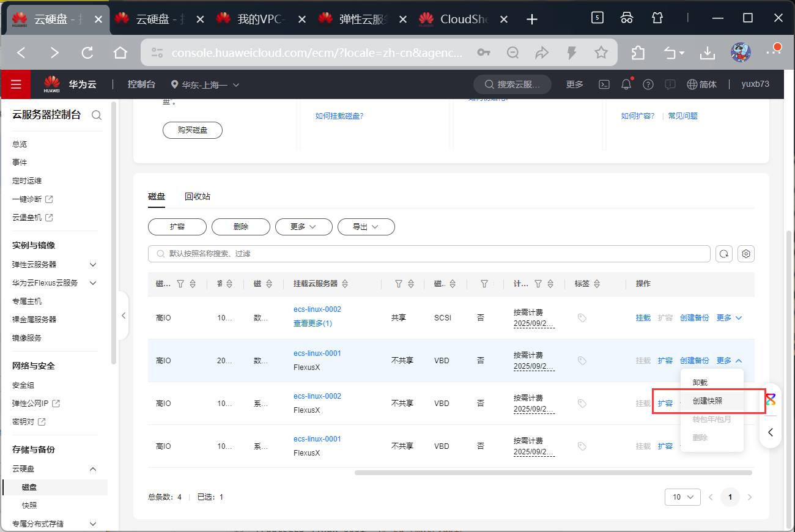Image resolution: width=795 pixels, height=532 pixels.
Task: Open 安全组 in the sidebar
Action: [x=23, y=385]
